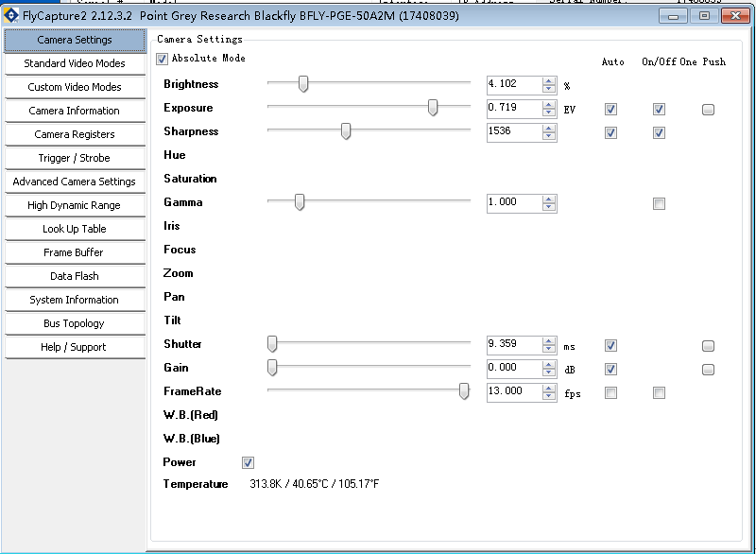Decrease Sharpness with the down arrow
The height and width of the screenshot is (554, 756).
[549, 136]
